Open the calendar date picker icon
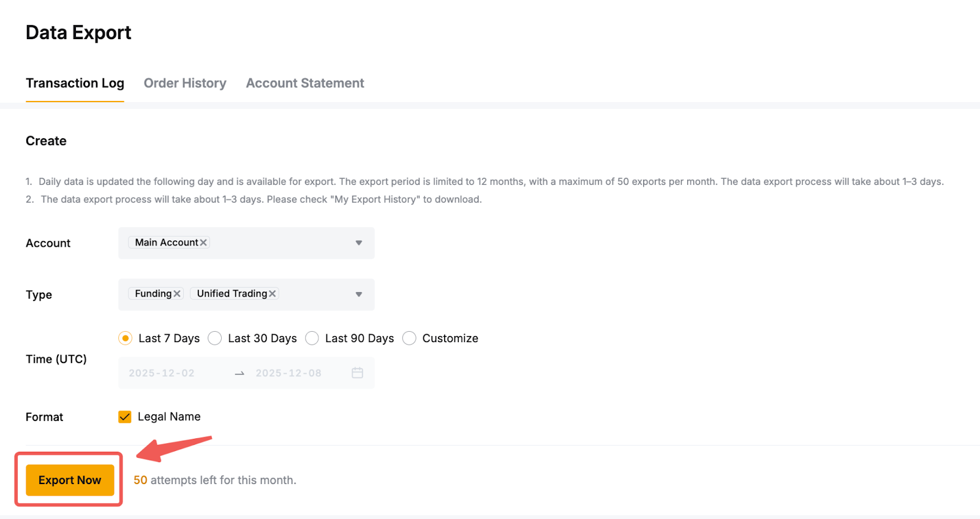The image size is (980, 519). coord(358,373)
